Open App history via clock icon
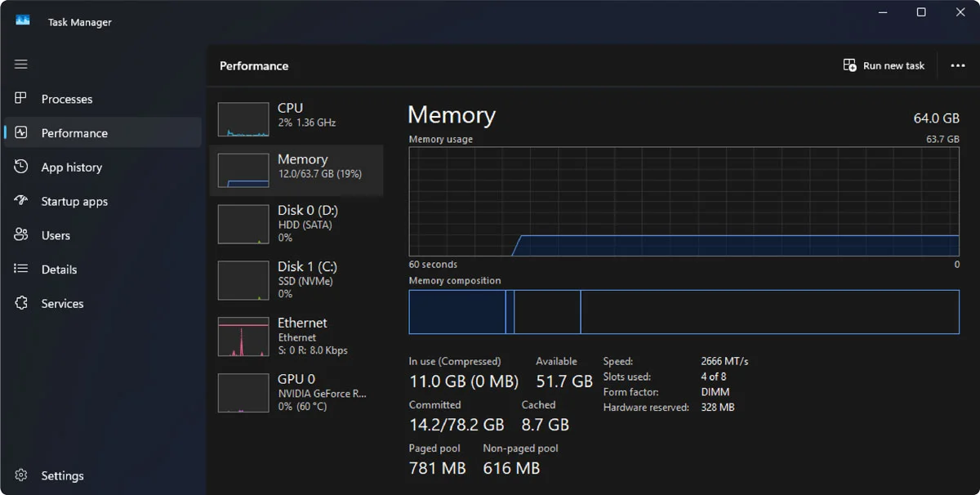The image size is (980, 495). click(21, 167)
